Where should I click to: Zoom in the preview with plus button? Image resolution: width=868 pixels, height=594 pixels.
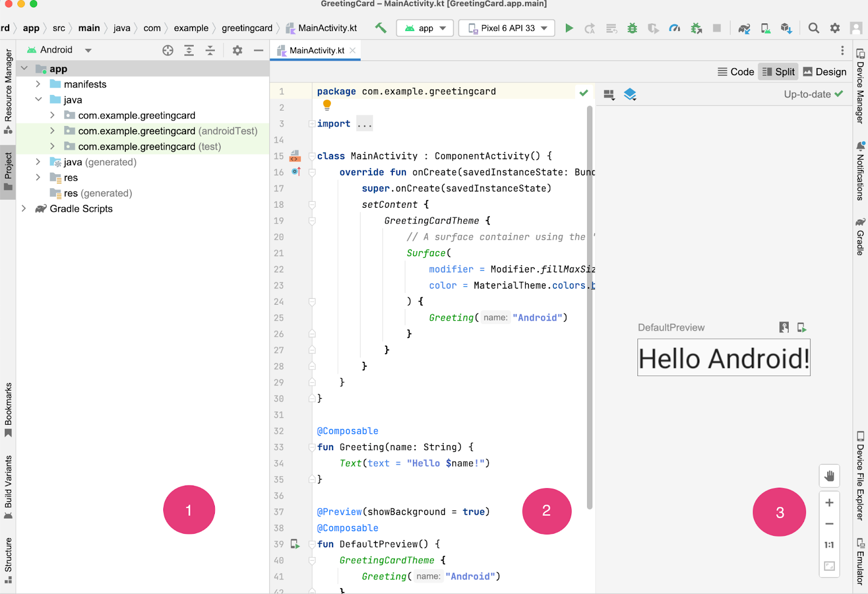coord(829,503)
